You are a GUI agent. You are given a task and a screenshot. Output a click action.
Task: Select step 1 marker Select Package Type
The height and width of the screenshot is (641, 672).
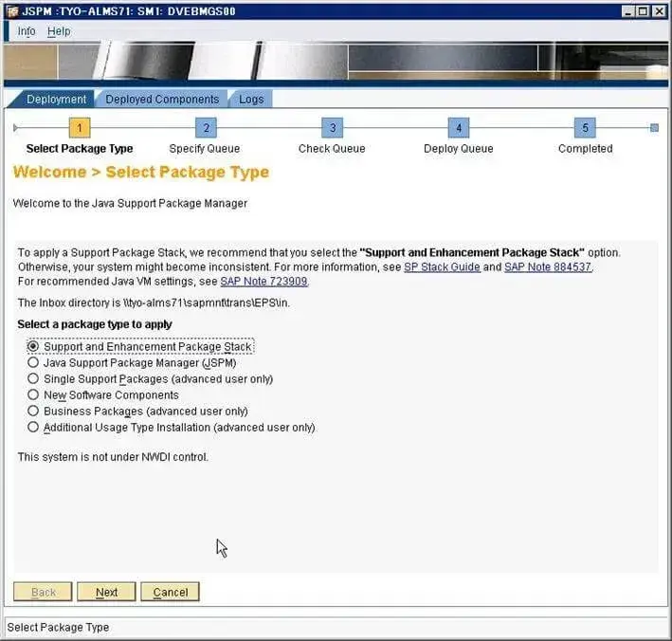pyautogui.click(x=80, y=128)
